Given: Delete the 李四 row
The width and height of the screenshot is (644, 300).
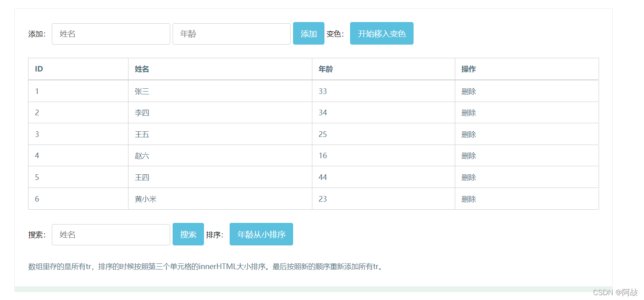Looking at the screenshot, I should [469, 113].
